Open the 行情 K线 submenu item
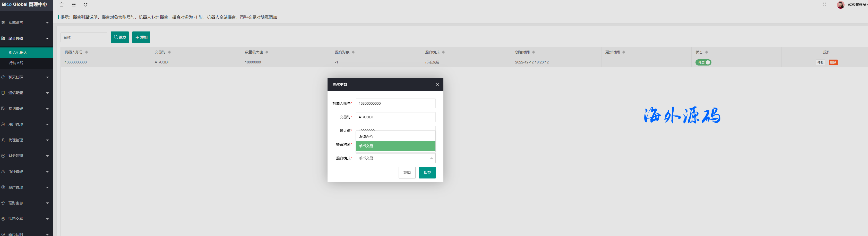 click(16, 63)
